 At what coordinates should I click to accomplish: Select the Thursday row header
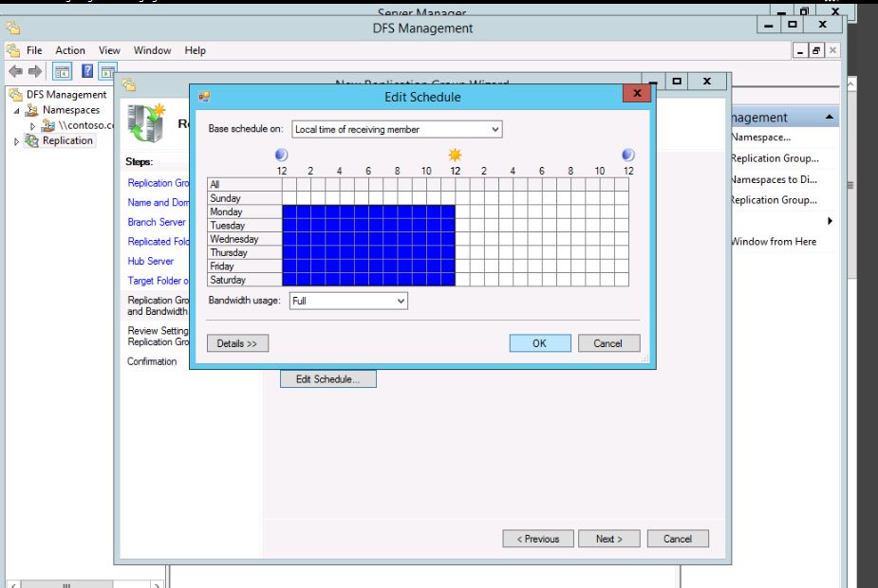(x=245, y=252)
